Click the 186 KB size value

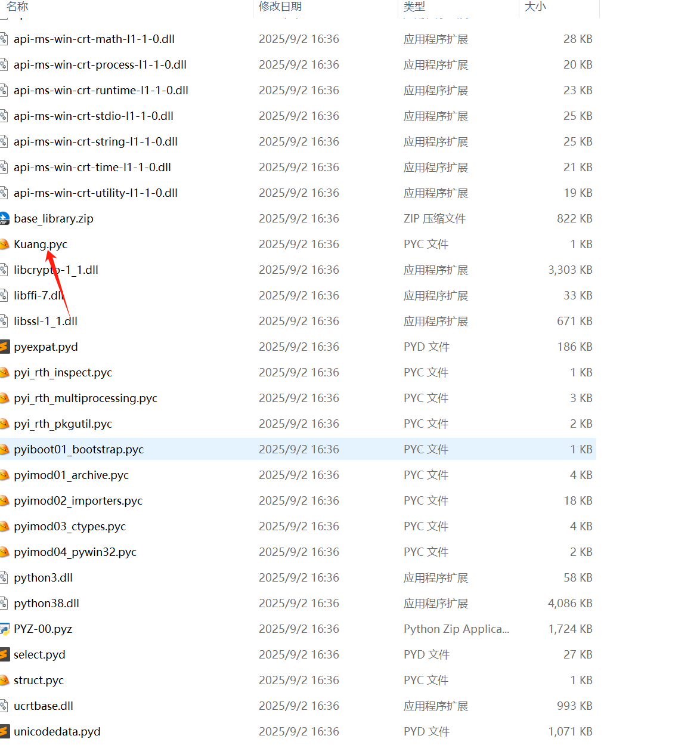coord(575,347)
